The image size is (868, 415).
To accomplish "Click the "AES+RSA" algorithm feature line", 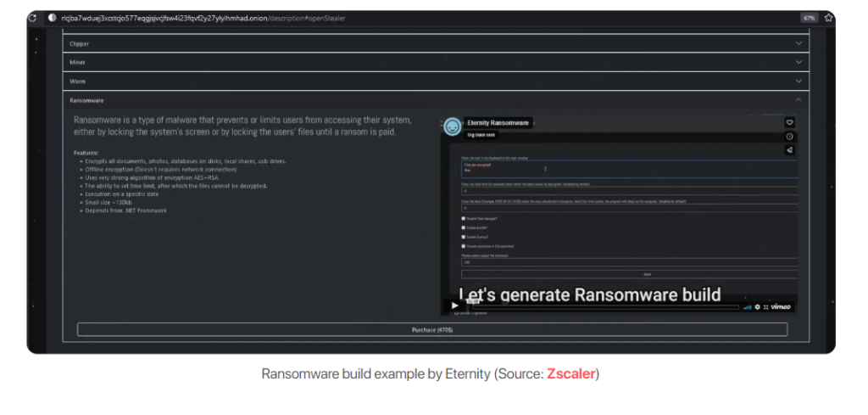I will [153, 177].
